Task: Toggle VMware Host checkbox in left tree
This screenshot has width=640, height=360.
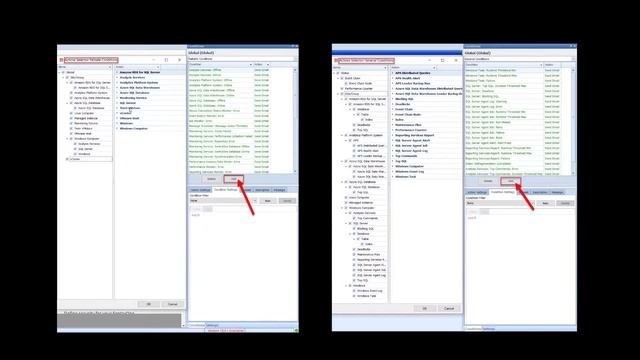Action: point(71,133)
